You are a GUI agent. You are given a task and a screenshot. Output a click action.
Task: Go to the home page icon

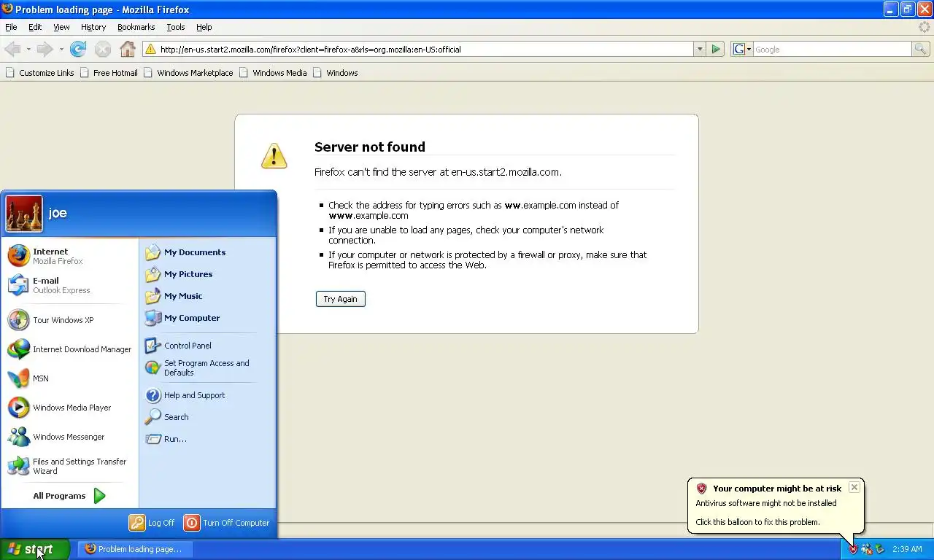pos(128,49)
